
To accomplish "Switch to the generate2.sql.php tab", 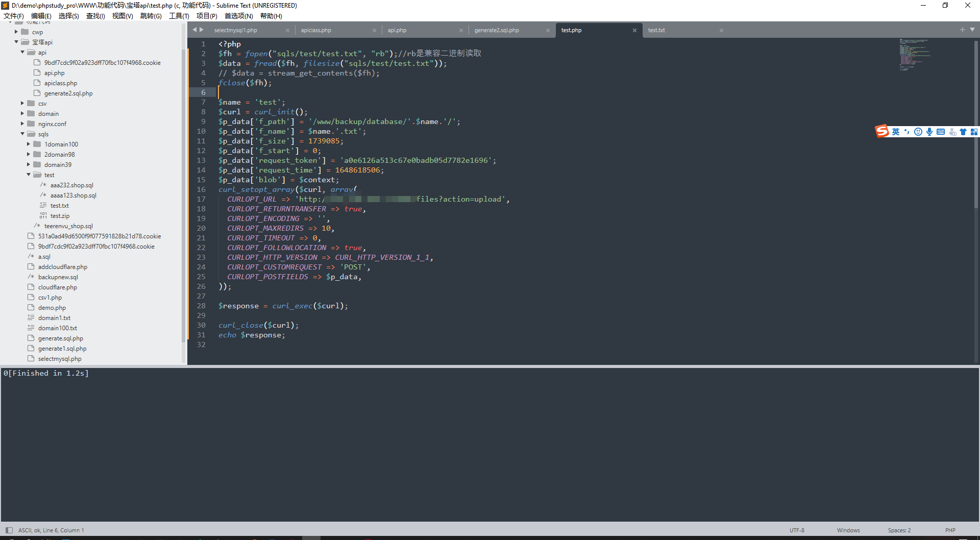I will point(497,30).
